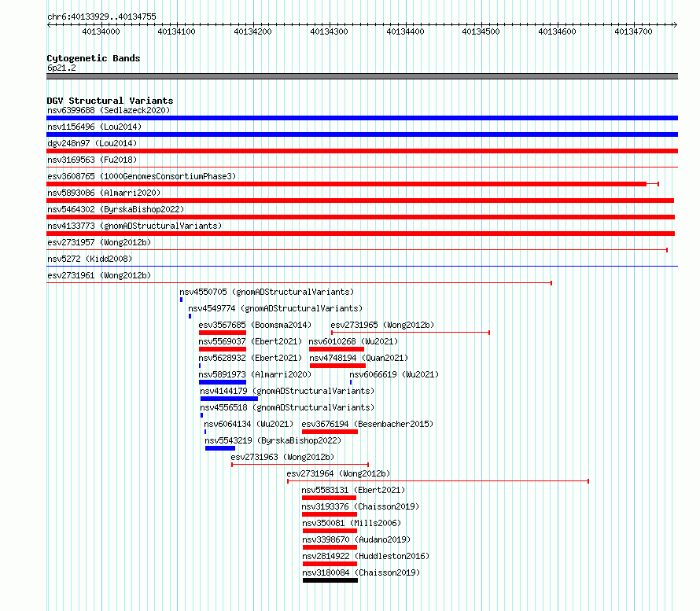Click esv3608765 (1000GenomesConsortiumPhase3) label
This screenshot has width=700, height=611.
coord(142,176)
